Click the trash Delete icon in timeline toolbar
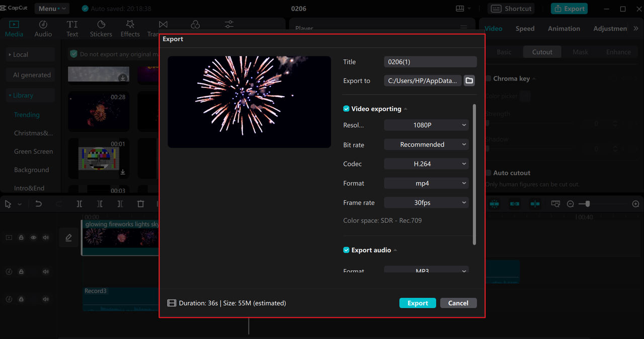 [x=140, y=204]
